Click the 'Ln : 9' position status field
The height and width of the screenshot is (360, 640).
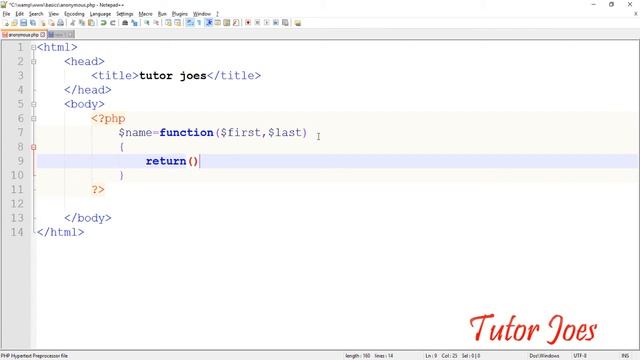[431, 356]
